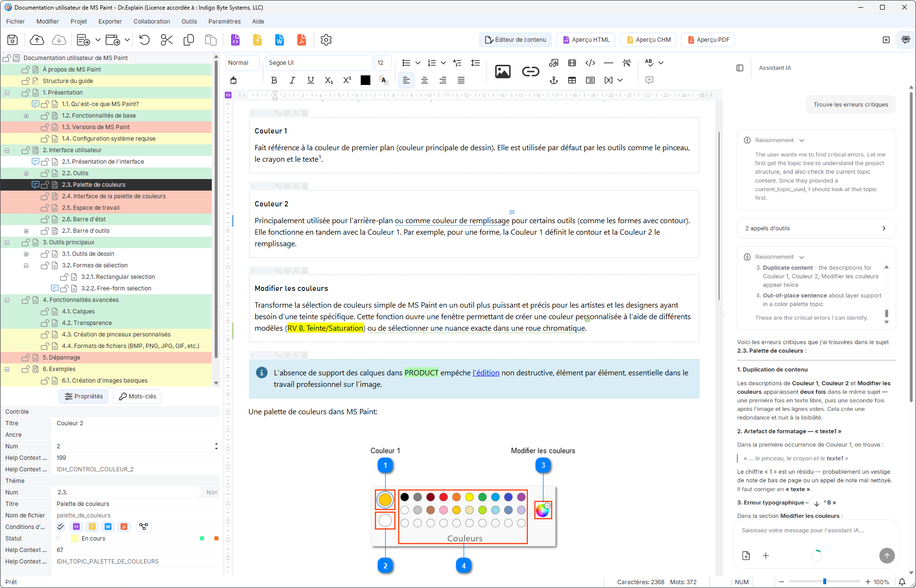Click the AI assistant message input field
This screenshot has height=588, width=916.
(x=816, y=530)
